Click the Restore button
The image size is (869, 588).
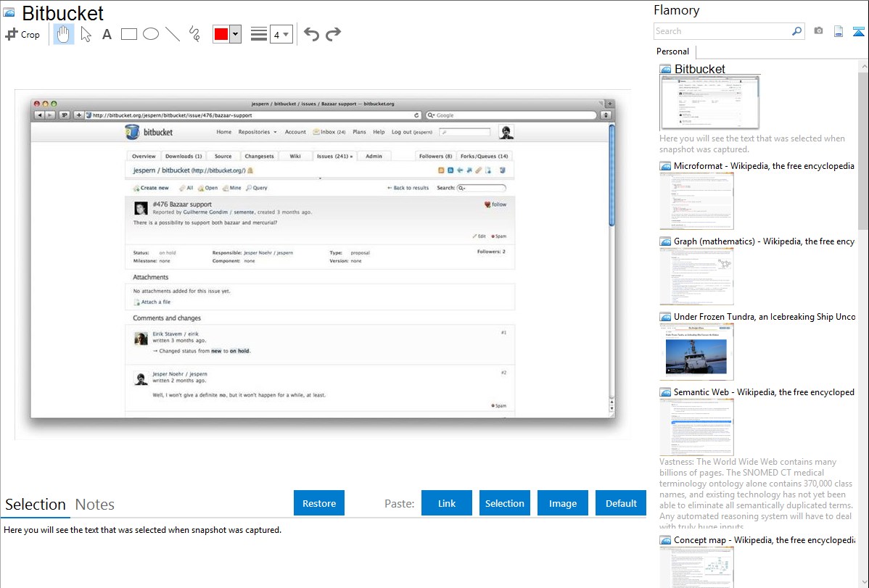[x=319, y=503]
